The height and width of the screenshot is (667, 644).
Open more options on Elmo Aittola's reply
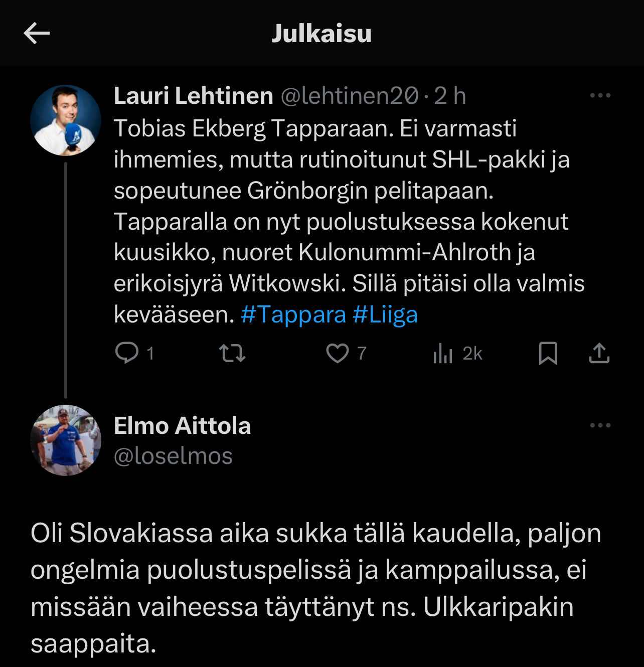coord(600,425)
